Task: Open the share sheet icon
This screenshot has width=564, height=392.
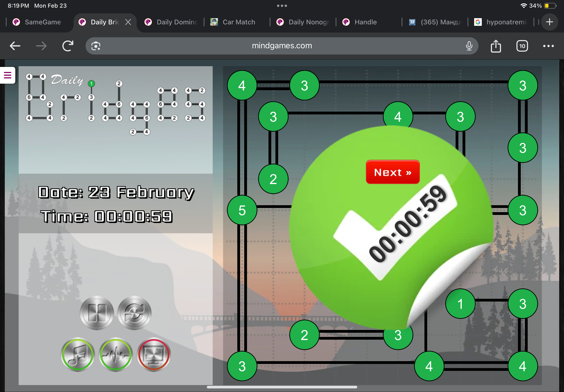Action: [496, 46]
